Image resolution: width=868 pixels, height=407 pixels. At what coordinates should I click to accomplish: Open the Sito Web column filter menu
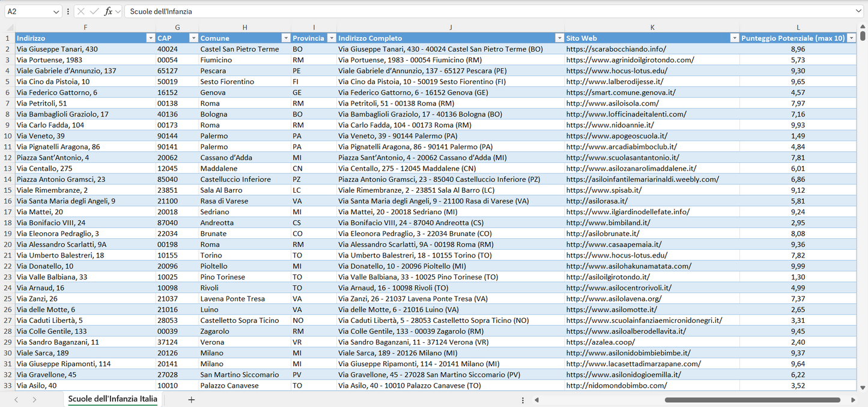[734, 37]
